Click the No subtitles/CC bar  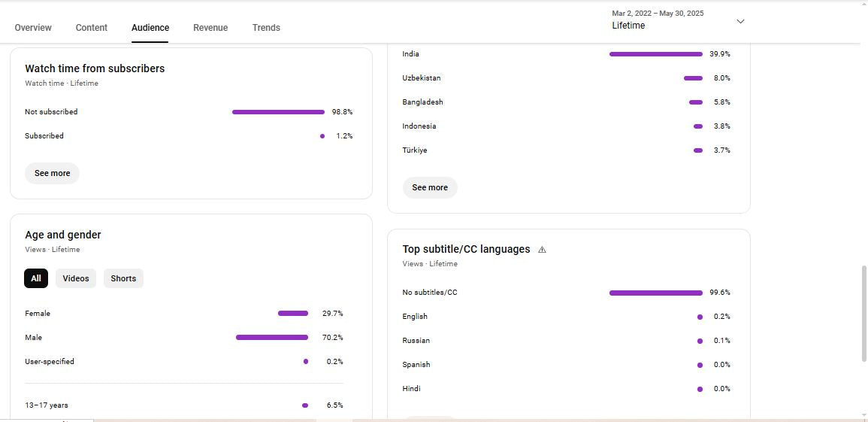(x=655, y=293)
